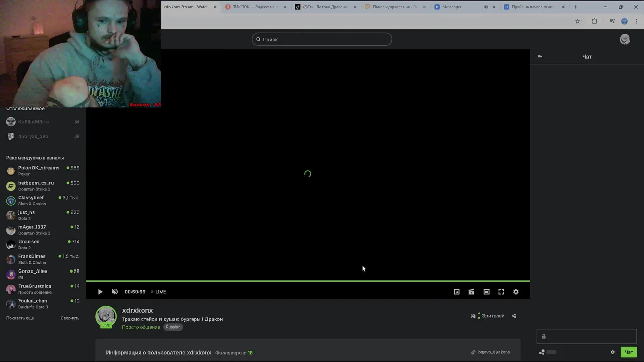Share the xdrxkonx stream
Screen dimensions: 644x362
(514, 316)
